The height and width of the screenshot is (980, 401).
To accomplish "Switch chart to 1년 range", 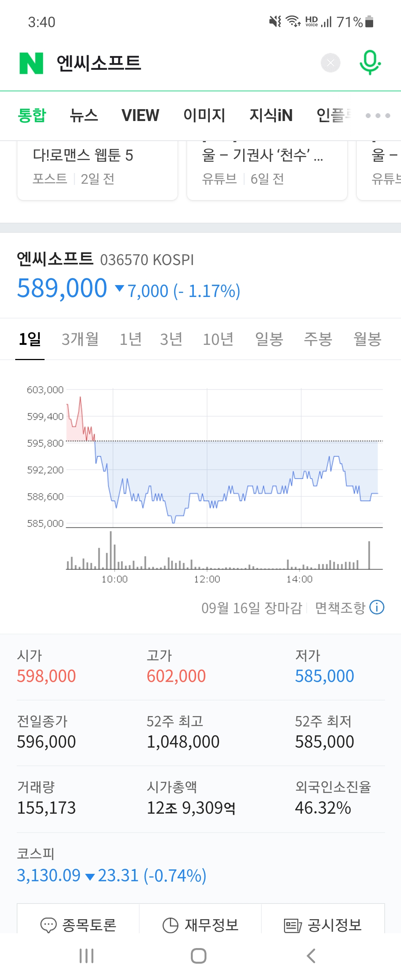I will pos(130,339).
